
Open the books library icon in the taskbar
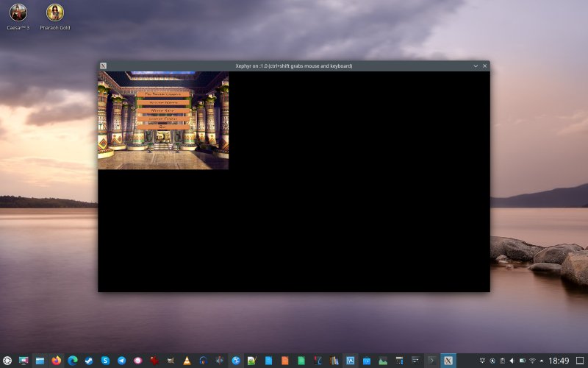pos(334,361)
